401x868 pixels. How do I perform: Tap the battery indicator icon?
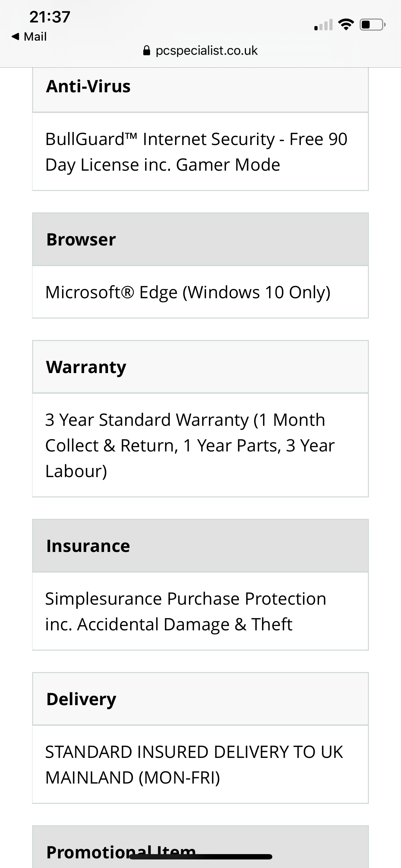[x=372, y=25]
